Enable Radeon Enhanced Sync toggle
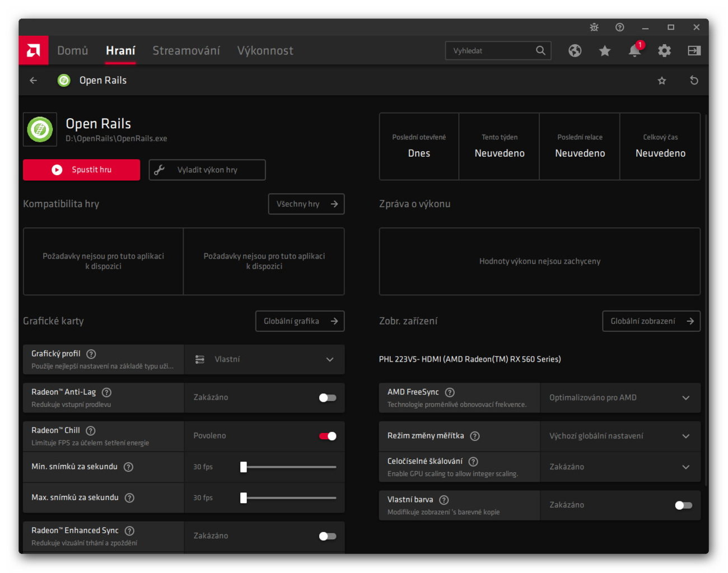Viewport: 728px width, 573px height. point(328,536)
